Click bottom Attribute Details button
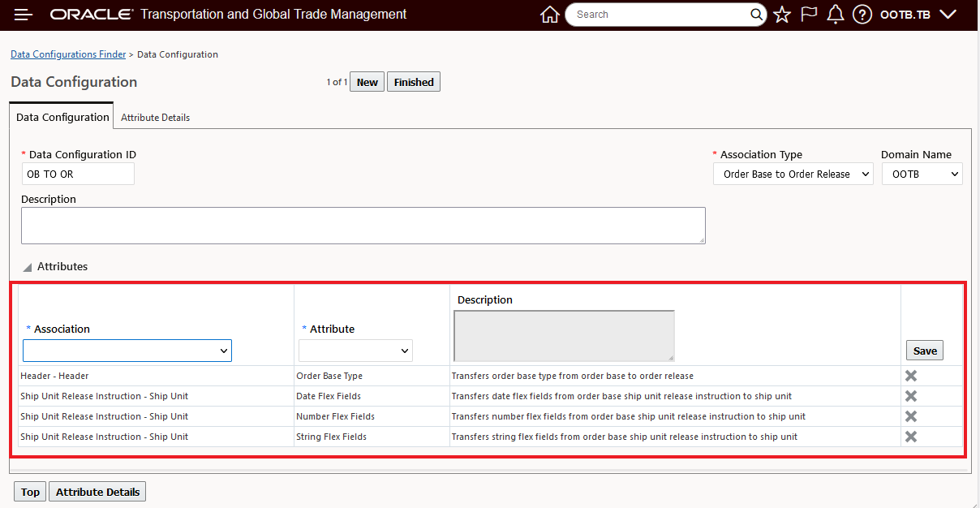The image size is (980, 508). 98,492
